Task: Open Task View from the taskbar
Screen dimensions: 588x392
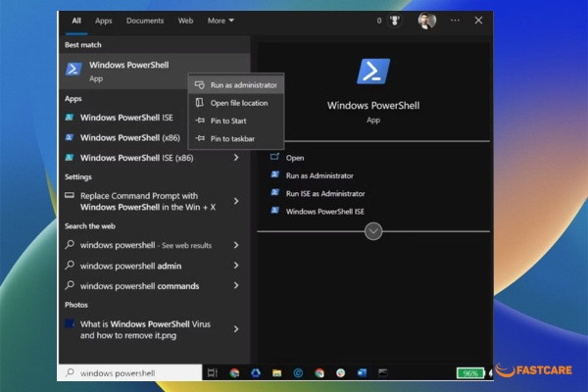Action: click(x=213, y=372)
